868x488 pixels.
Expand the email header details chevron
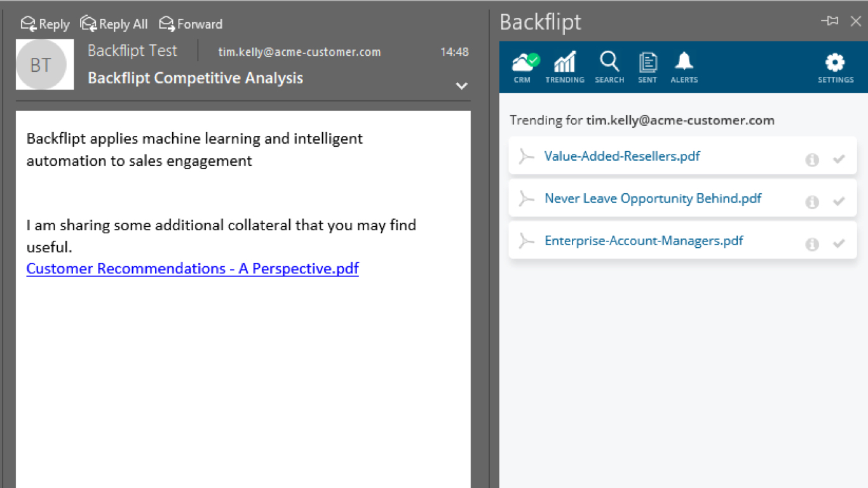462,86
